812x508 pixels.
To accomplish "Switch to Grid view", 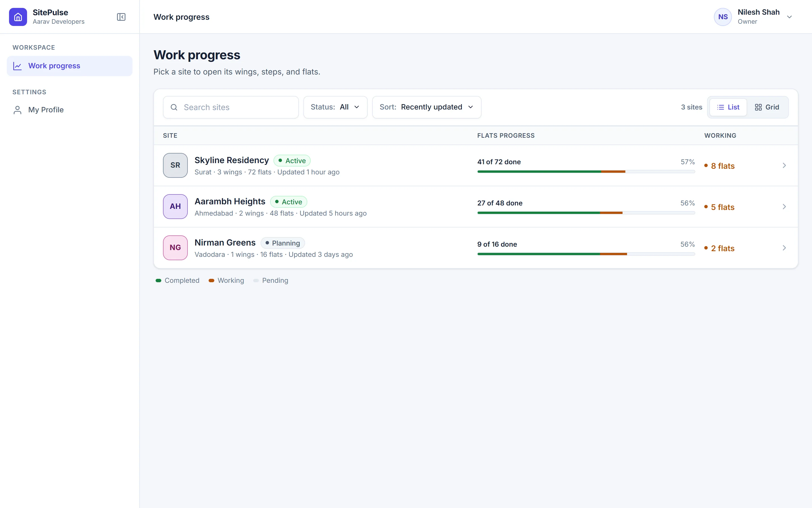I will click(x=767, y=107).
